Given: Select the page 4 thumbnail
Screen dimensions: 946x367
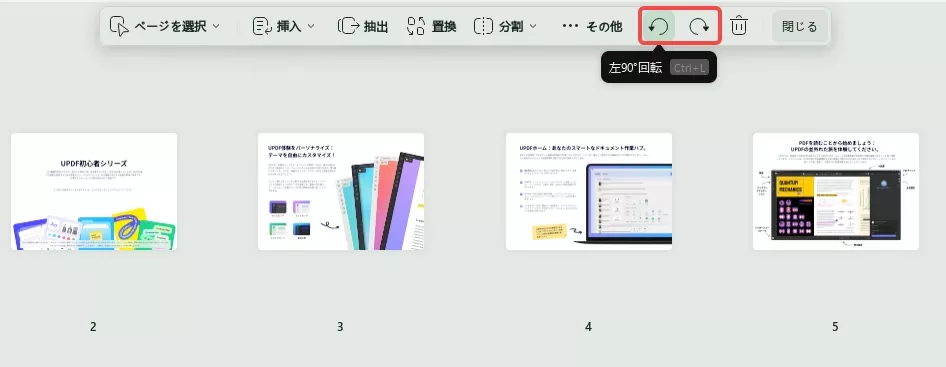Looking at the screenshot, I should click(x=589, y=191).
